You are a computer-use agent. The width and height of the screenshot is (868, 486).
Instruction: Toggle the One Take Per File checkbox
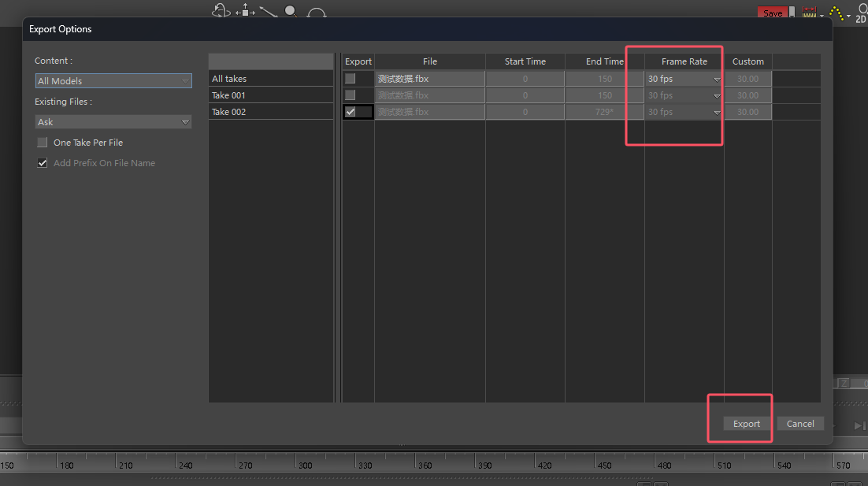click(x=43, y=143)
